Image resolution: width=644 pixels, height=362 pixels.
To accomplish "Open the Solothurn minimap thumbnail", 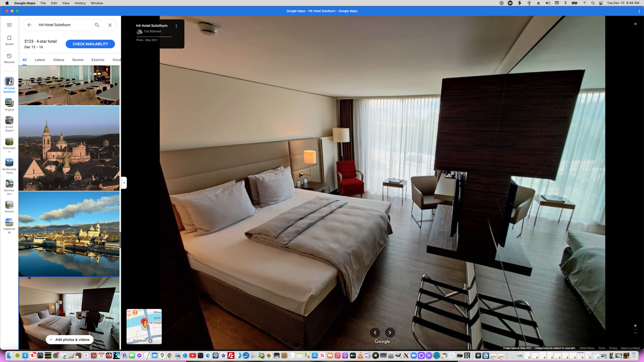I will point(144,326).
